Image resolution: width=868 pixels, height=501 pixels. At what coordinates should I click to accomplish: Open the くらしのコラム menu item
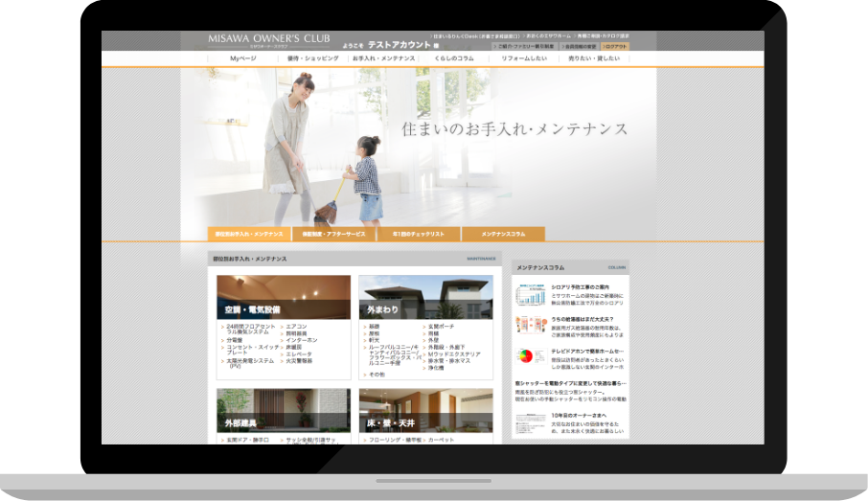(x=454, y=58)
